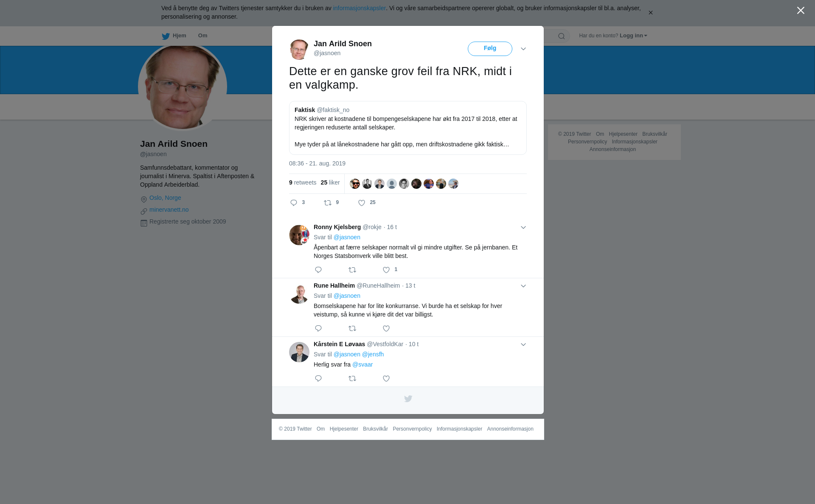Click the first liker avatar thumbnail

coord(355,184)
